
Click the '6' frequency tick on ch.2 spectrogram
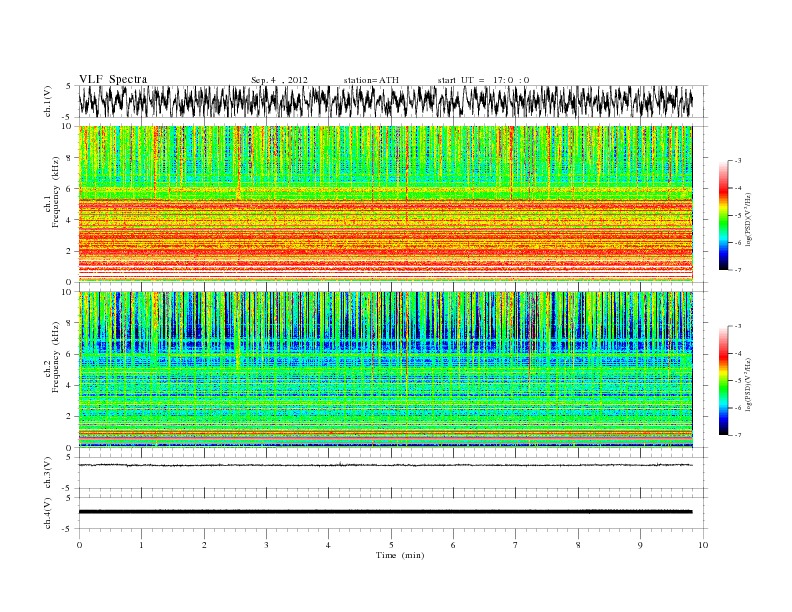point(70,354)
